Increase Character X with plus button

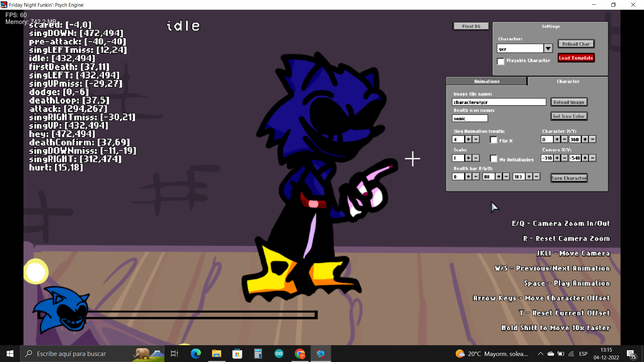coord(557,139)
